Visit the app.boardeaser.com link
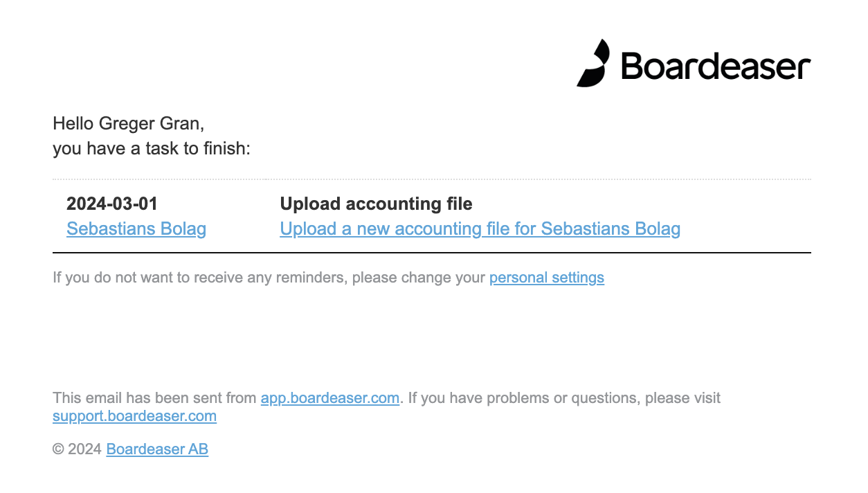This screenshot has width=868, height=493. 330,398
